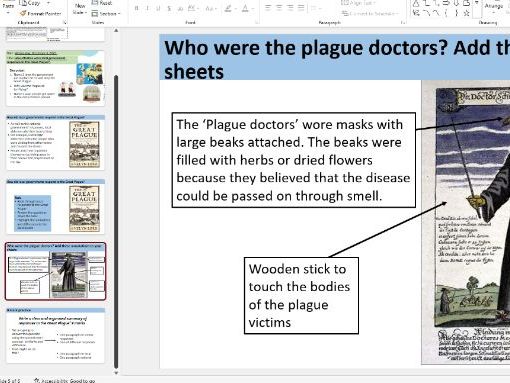Select the plague doctor engraving image
This screenshot has width=510, height=383.
pyautogui.click(x=466, y=222)
